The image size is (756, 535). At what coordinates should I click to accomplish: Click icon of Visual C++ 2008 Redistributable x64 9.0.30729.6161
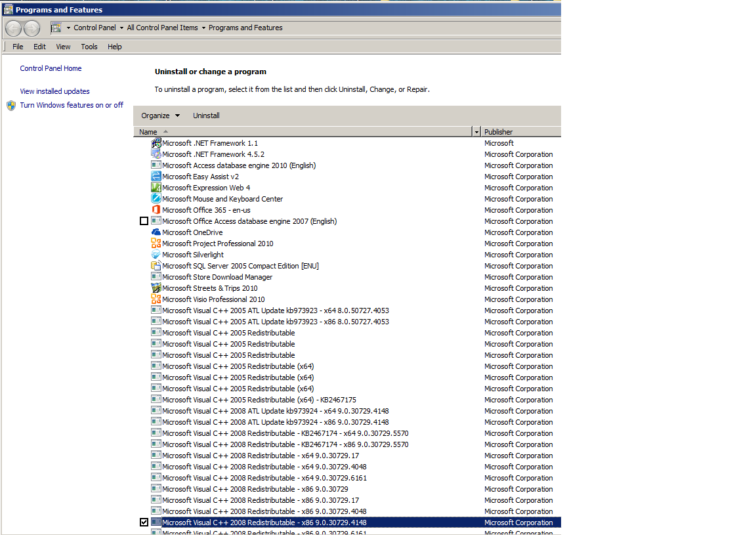[156, 477]
